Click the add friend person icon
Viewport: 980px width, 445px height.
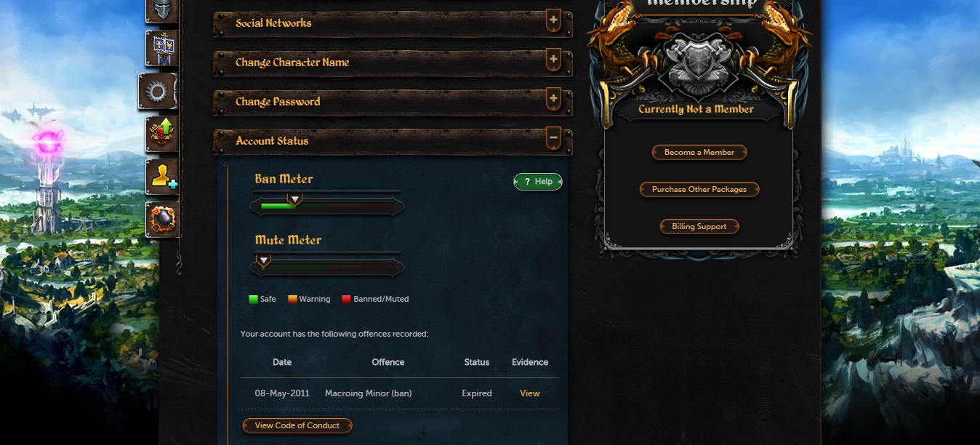161,177
